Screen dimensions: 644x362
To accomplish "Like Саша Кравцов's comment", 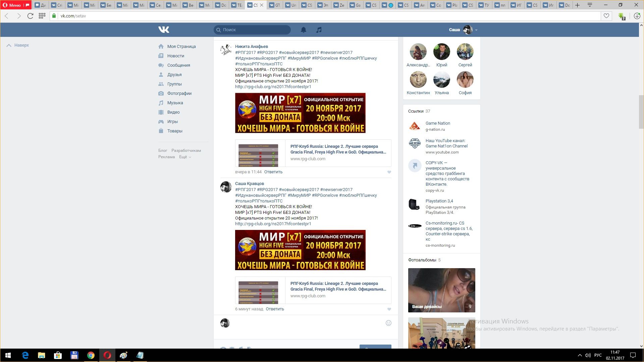I will pyautogui.click(x=389, y=309).
